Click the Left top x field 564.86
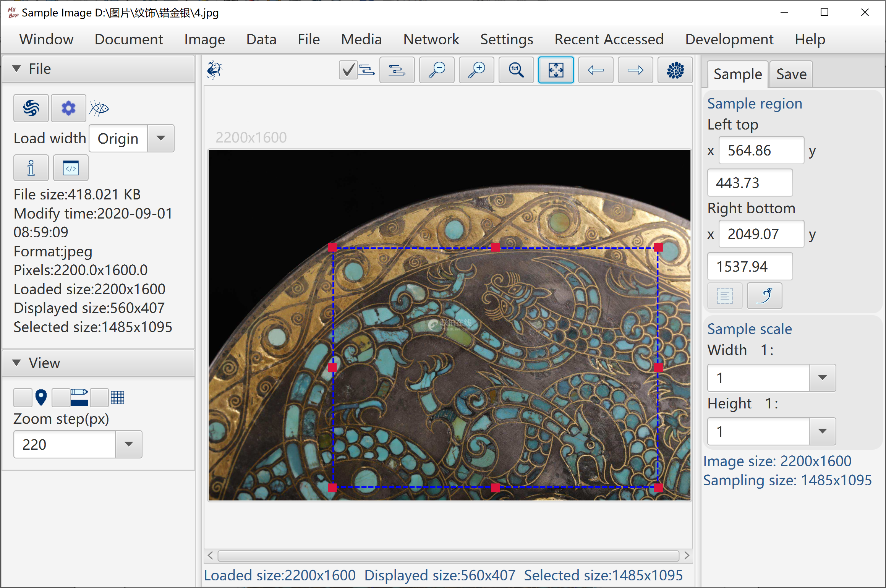 [x=761, y=151]
